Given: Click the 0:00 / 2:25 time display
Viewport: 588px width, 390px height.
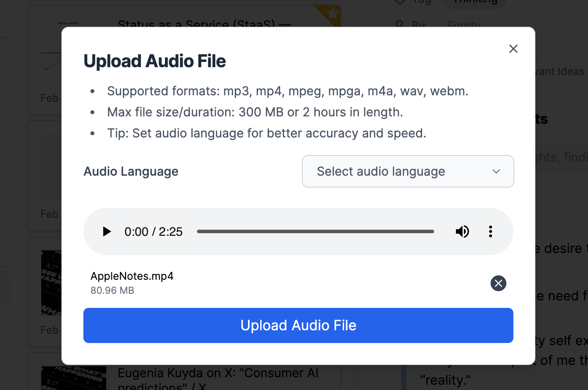Looking at the screenshot, I should [x=154, y=231].
